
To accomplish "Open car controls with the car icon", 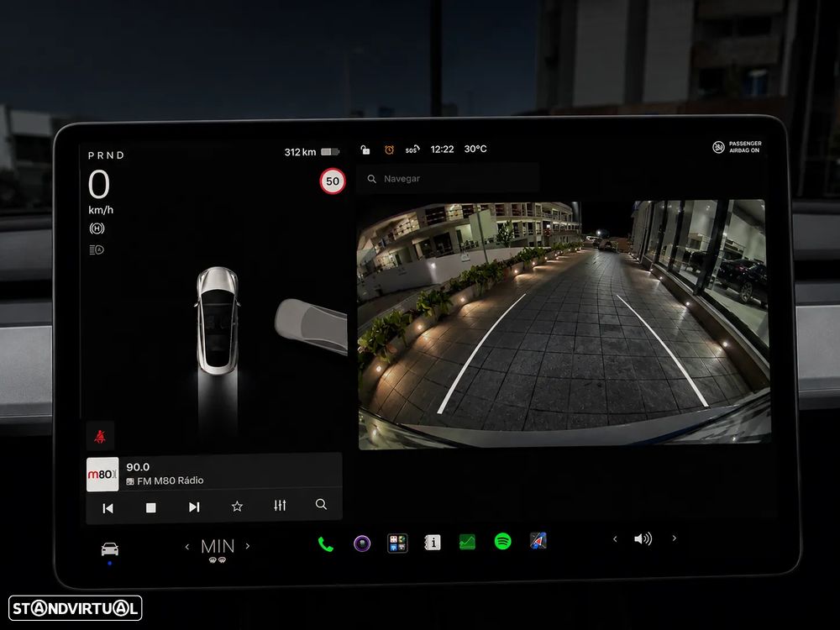I will [x=110, y=549].
